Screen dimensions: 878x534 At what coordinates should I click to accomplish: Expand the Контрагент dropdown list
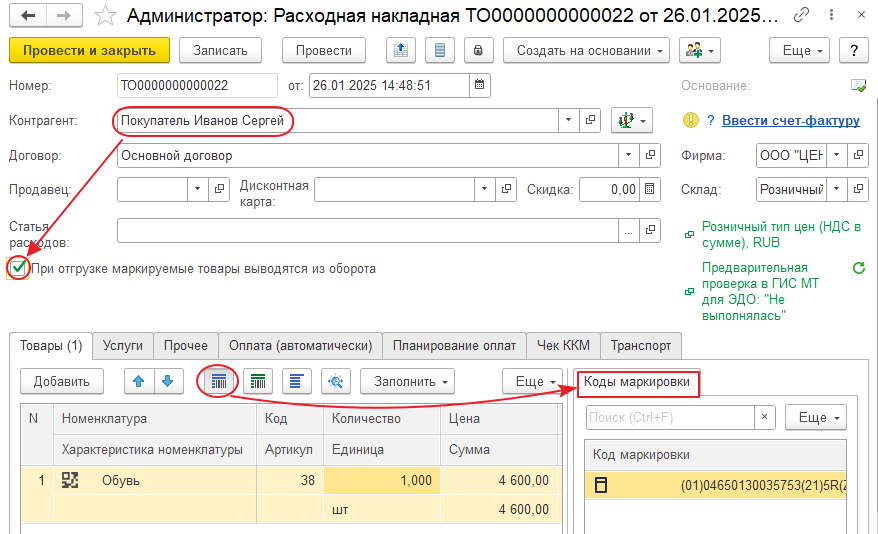(569, 121)
